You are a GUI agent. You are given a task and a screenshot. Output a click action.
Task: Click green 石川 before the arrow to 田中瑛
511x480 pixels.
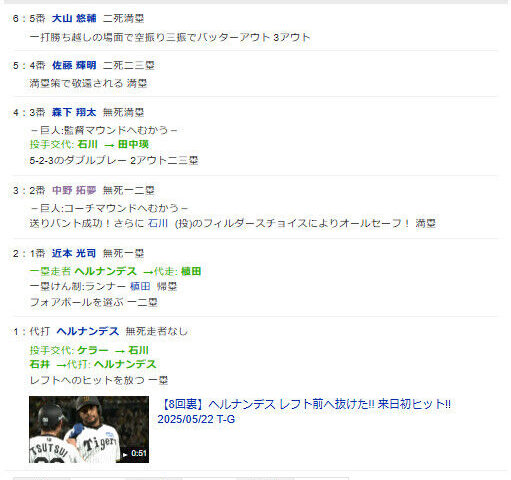point(87,145)
